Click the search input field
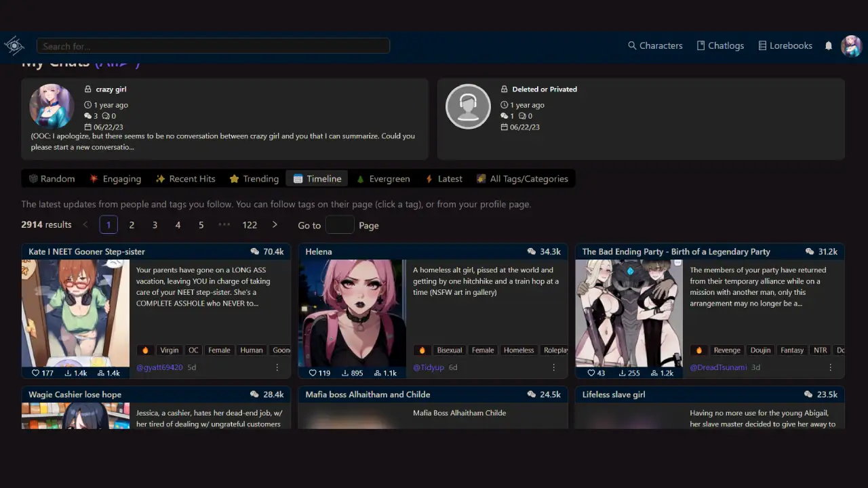 coord(213,45)
